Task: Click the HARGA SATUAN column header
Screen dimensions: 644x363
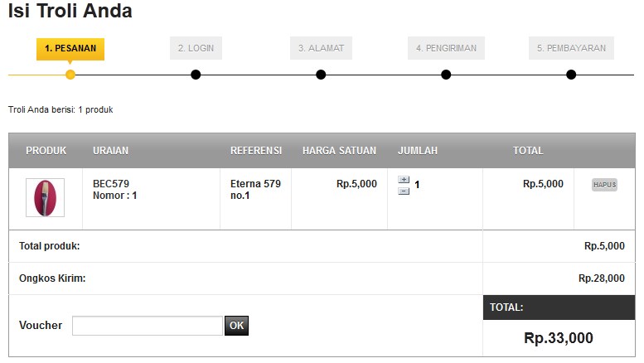Action: click(x=339, y=151)
